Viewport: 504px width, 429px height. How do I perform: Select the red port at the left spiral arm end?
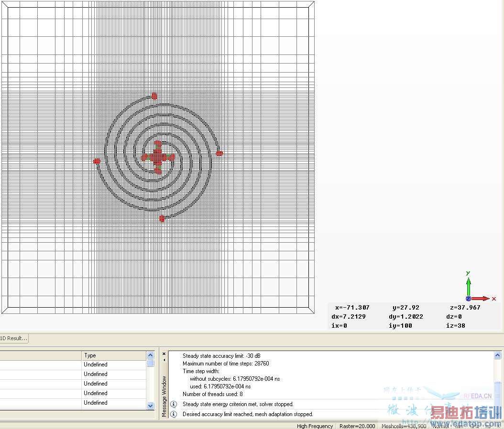(x=97, y=161)
